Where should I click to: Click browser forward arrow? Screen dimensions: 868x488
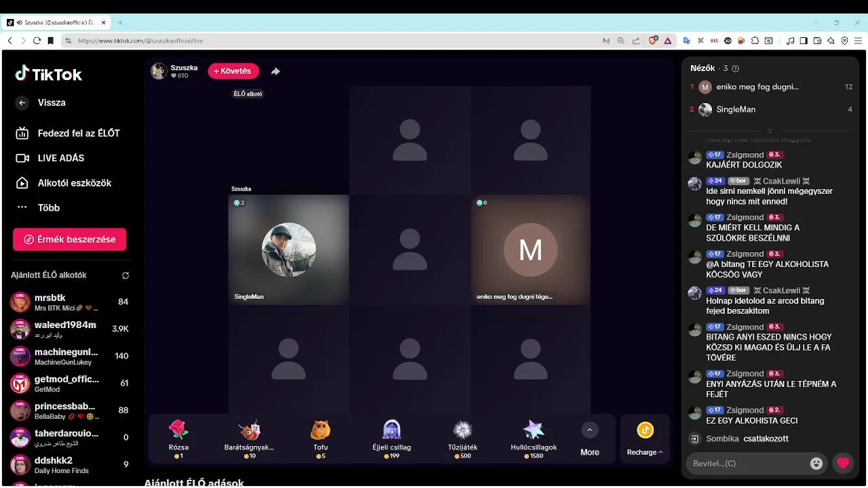coord(23,41)
